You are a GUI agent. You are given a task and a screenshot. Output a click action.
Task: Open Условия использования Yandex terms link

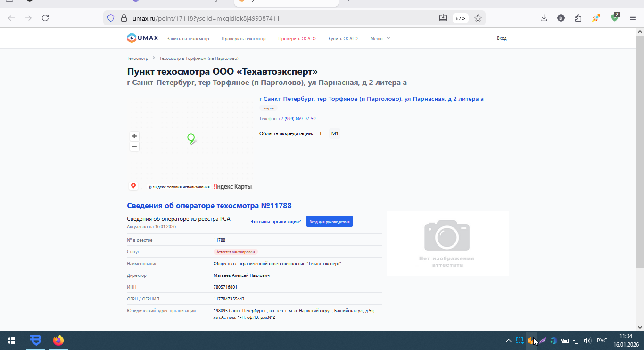(x=188, y=187)
